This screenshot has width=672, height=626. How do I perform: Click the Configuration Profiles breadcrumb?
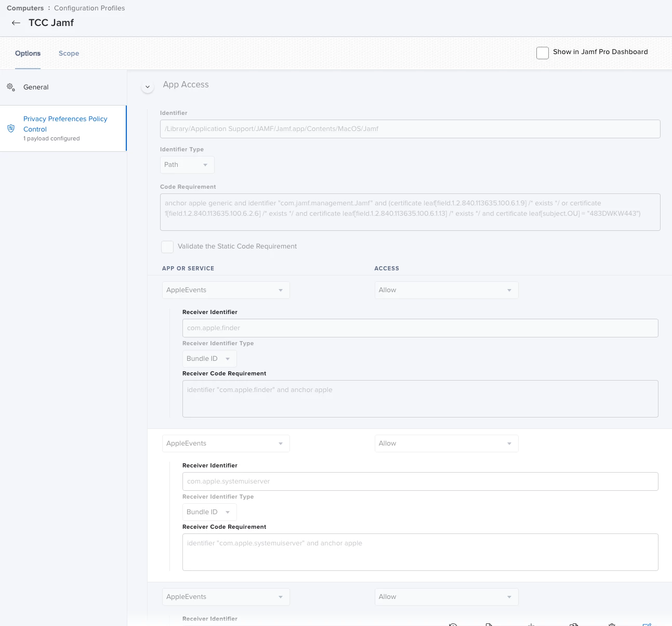click(89, 8)
